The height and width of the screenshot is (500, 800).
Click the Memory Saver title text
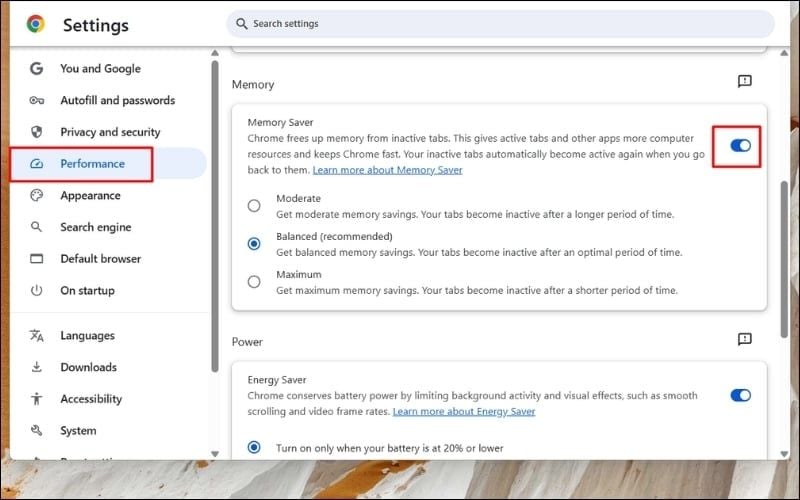coord(280,122)
